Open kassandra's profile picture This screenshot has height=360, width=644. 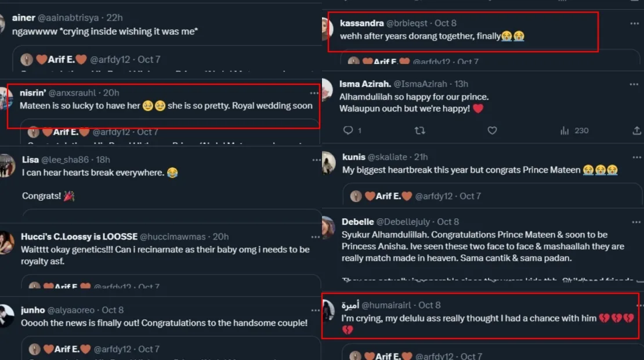[x=328, y=29]
